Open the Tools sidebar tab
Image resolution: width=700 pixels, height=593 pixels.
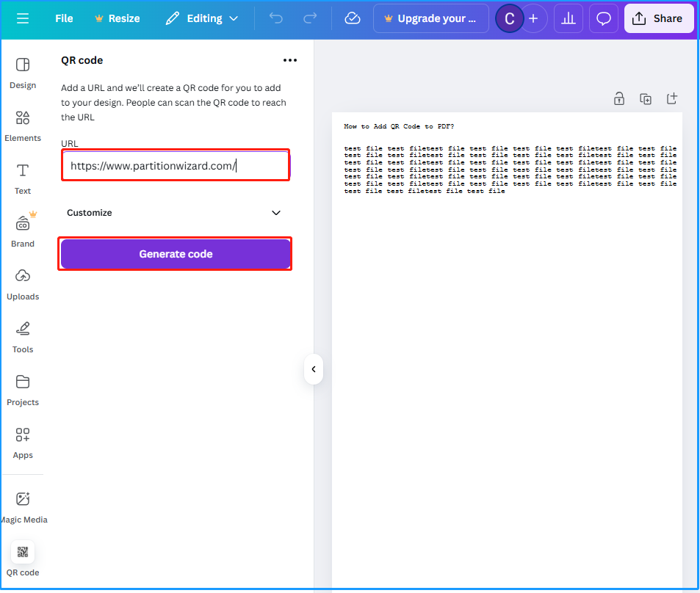tap(23, 338)
